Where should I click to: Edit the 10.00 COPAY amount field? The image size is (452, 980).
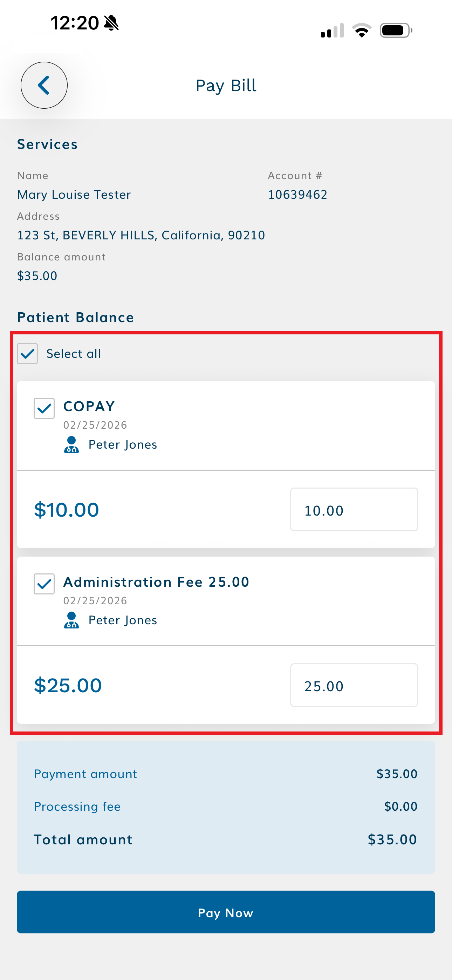(x=354, y=510)
